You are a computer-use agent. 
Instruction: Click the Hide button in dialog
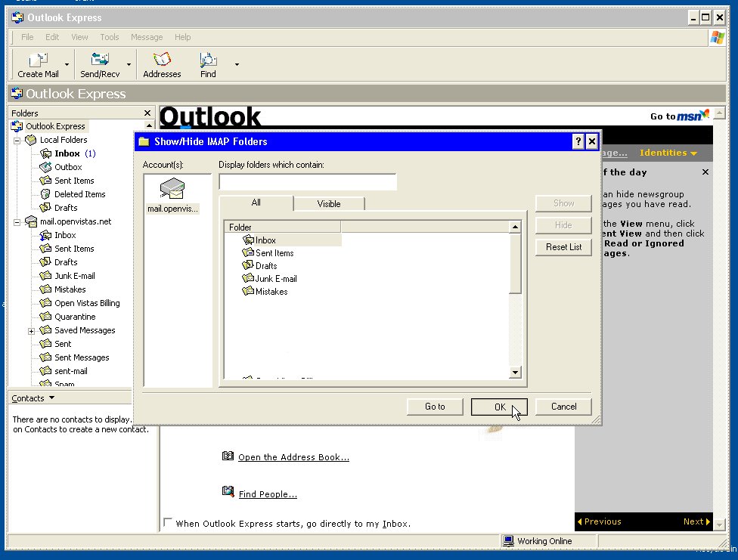click(563, 225)
